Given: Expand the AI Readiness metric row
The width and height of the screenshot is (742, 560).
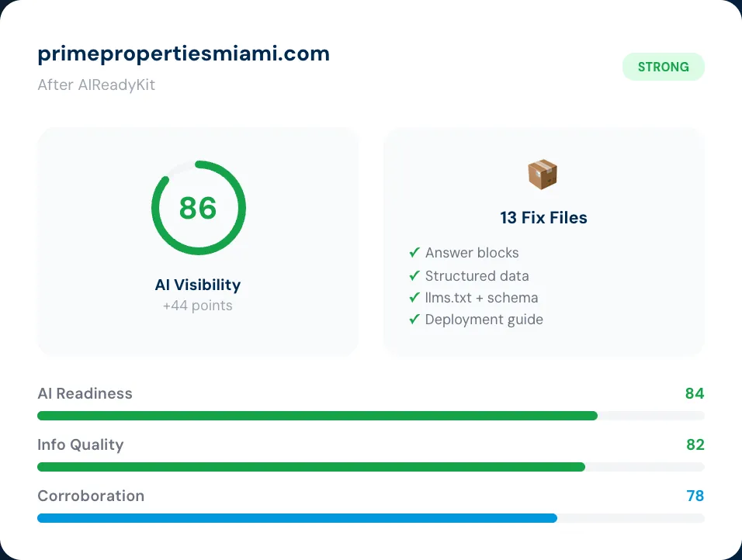Looking at the screenshot, I should [x=371, y=403].
